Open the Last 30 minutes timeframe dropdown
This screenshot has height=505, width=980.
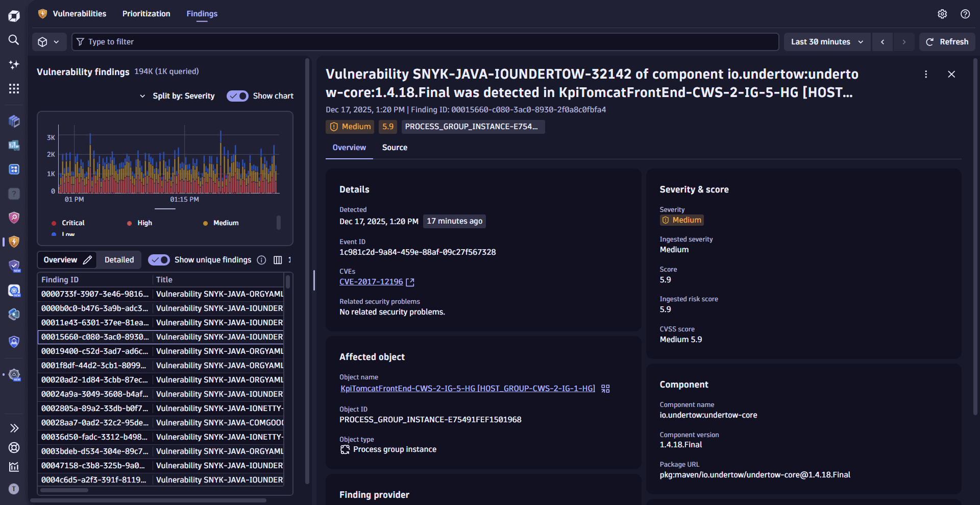point(826,42)
